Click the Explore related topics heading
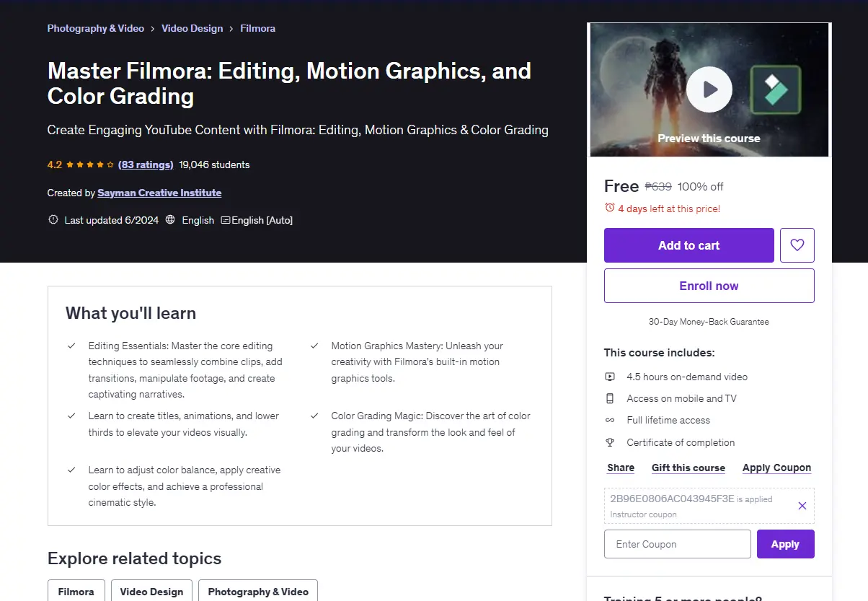 (135, 558)
